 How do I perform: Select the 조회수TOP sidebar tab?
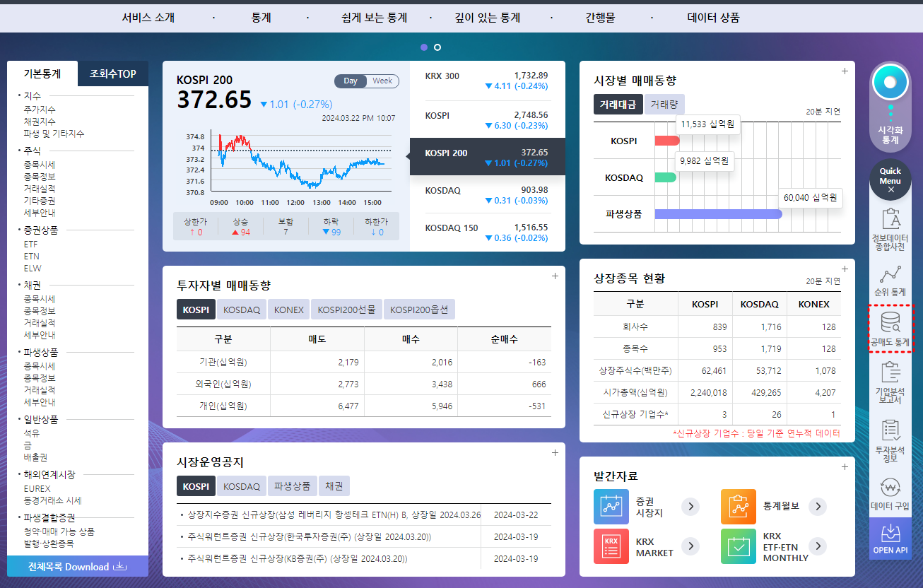tap(113, 73)
